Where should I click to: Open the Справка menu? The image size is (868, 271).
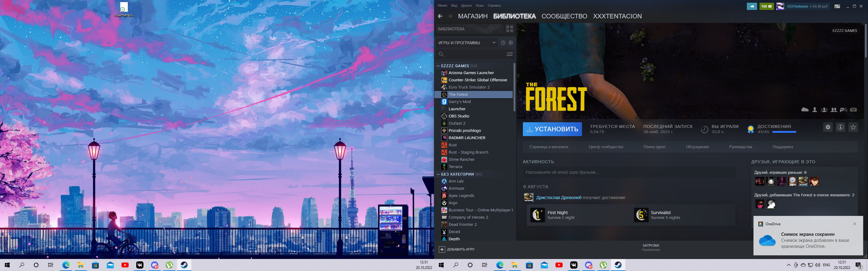coord(494,5)
